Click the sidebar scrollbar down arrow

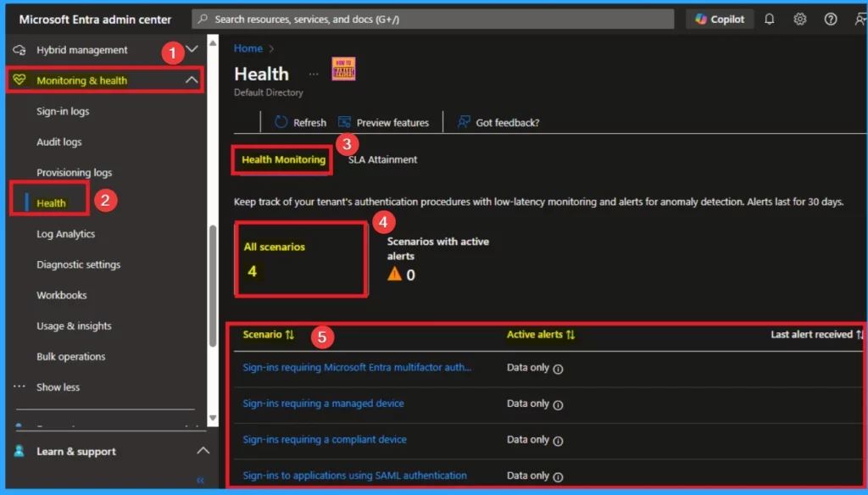point(213,418)
